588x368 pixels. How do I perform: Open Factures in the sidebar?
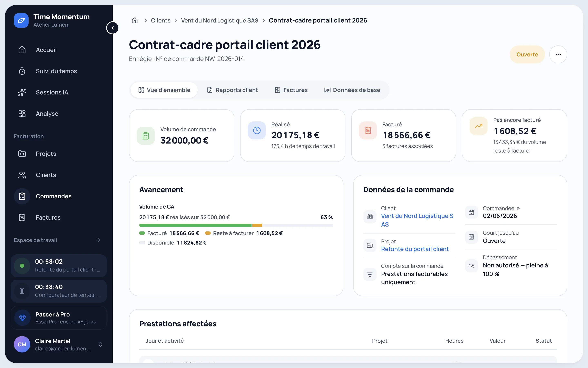point(48,217)
